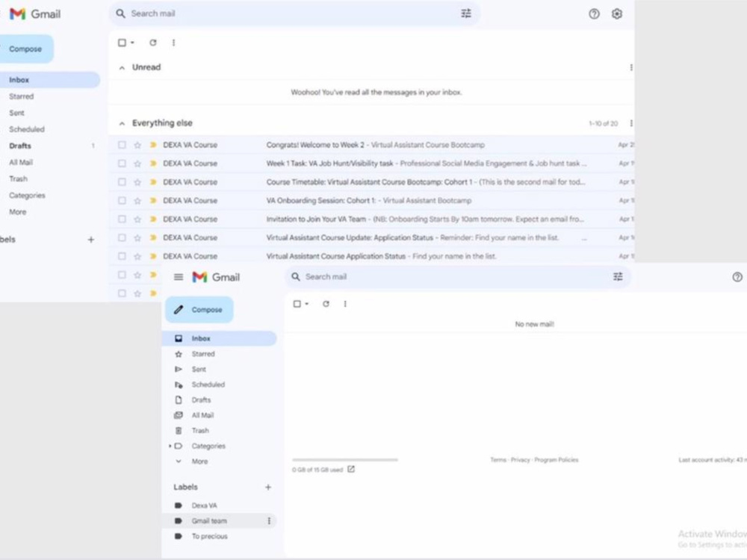Viewport: 747px width, 560px height.
Task: Refresh the inbox in back Gmail window
Action: click(x=153, y=43)
